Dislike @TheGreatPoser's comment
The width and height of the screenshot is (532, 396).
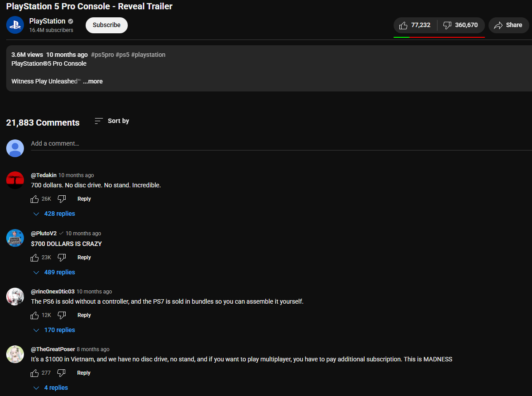61,373
